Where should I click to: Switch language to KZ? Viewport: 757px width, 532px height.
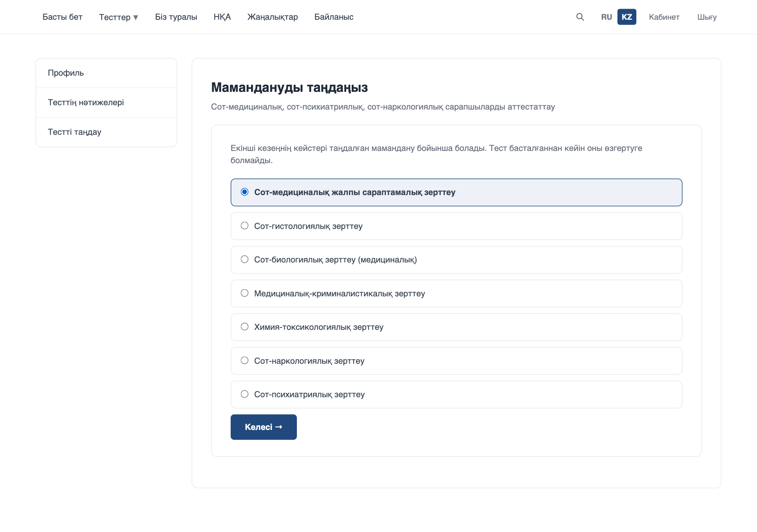tap(626, 17)
